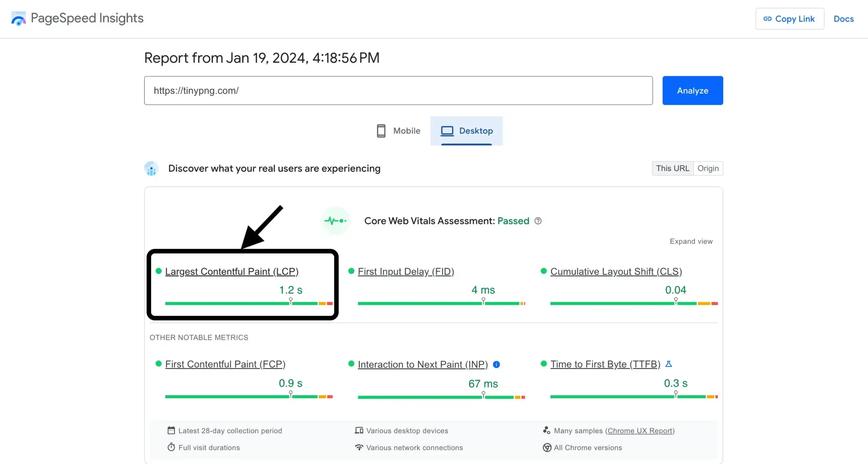This screenshot has height=464, width=868.
Task: Open the Interaction to Next Paint (INP) link
Action: 423,364
